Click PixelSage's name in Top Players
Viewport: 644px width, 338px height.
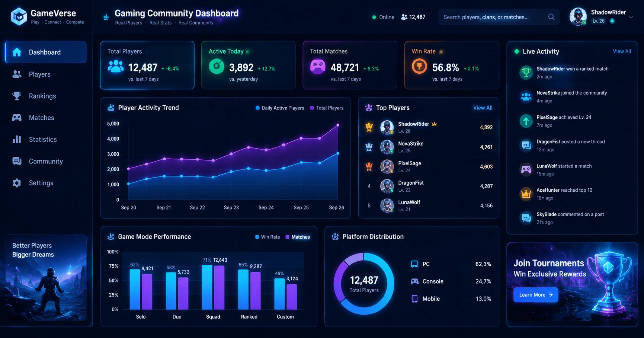tap(410, 163)
